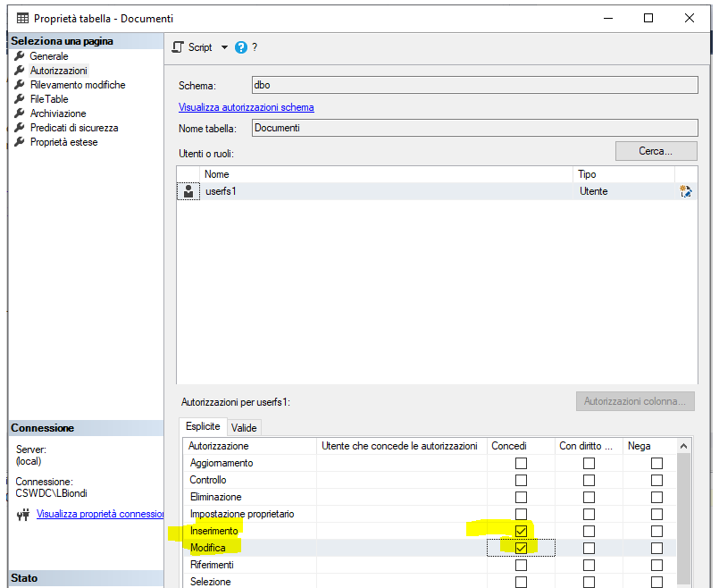
Task: Uncheck Concedi for Inserimento permission
Action: pos(521,531)
